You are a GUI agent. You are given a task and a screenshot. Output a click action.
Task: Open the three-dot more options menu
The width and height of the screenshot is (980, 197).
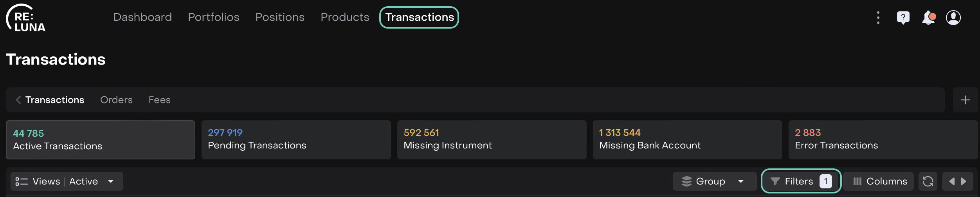878,18
